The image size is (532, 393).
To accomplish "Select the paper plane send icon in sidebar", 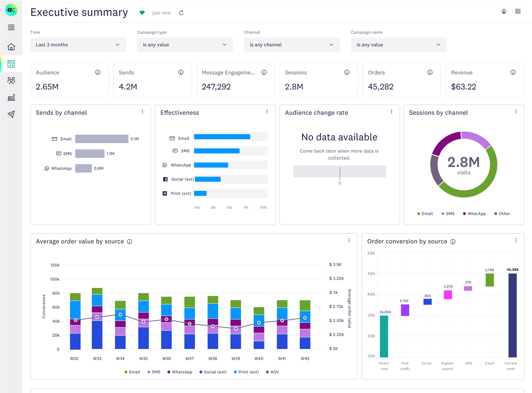I will 11,114.
